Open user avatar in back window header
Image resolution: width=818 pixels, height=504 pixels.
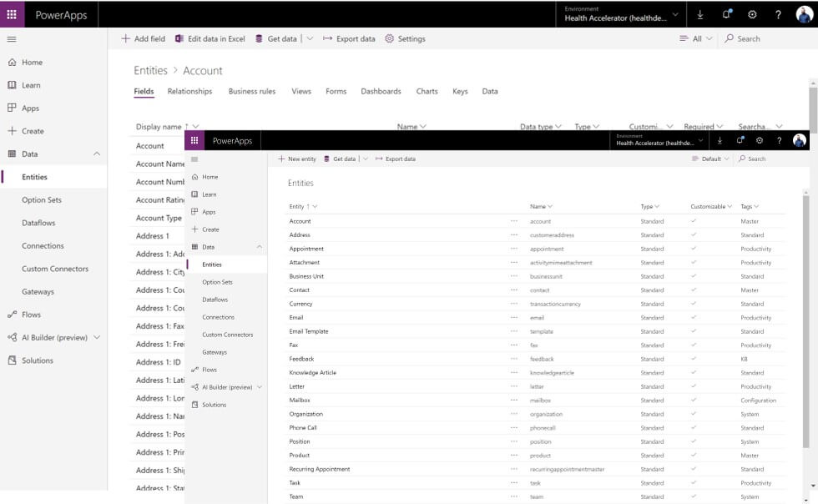pyautogui.click(x=804, y=15)
